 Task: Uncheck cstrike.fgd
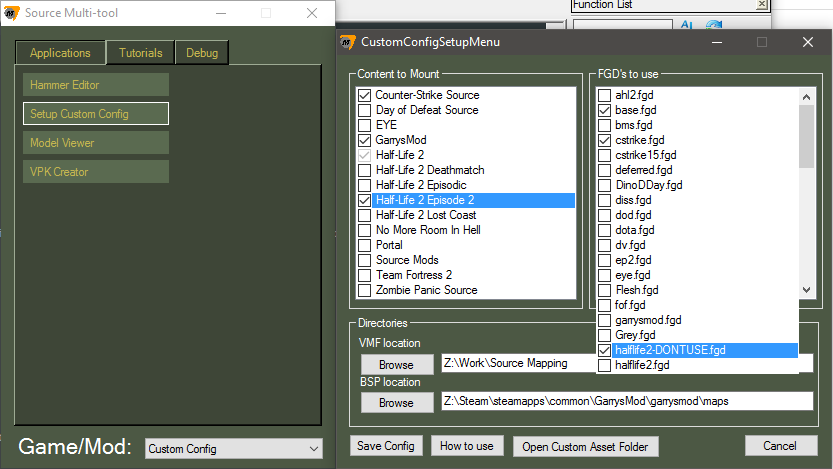click(604, 140)
